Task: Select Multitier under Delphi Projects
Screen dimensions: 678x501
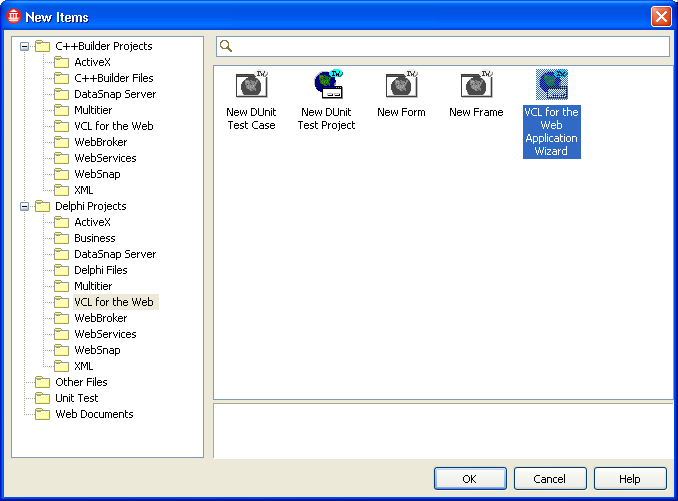Action: pyautogui.click(x=93, y=286)
